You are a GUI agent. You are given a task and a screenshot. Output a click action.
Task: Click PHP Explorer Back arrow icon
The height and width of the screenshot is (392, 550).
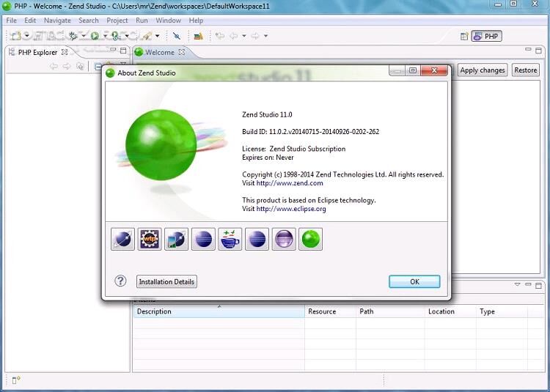coord(54,66)
